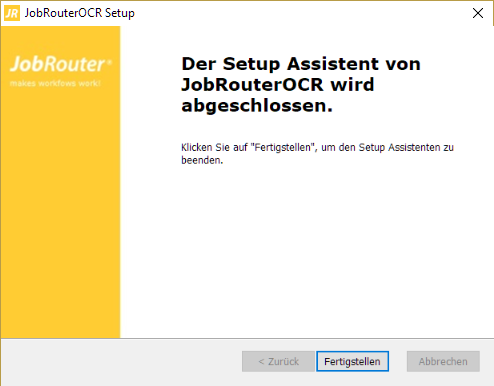
Task: Click the text 'Klicken Sie auf Fertigstellen'
Action: click(x=248, y=147)
